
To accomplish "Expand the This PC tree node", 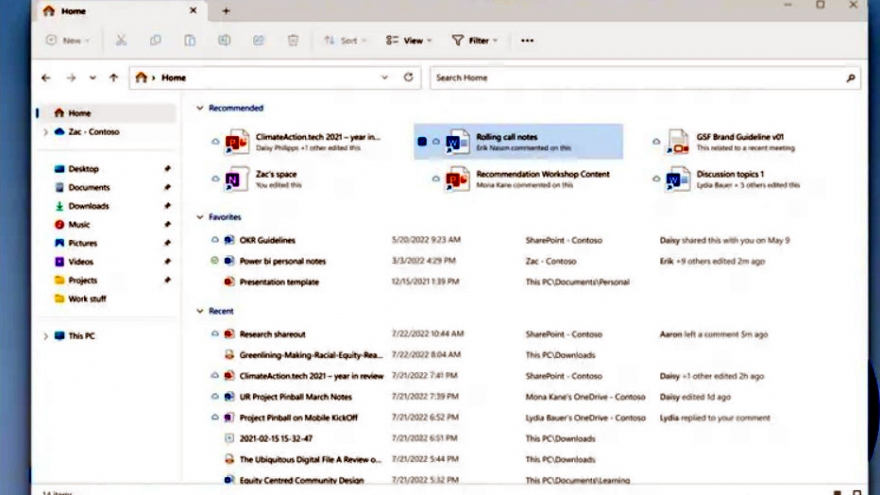I will point(45,336).
